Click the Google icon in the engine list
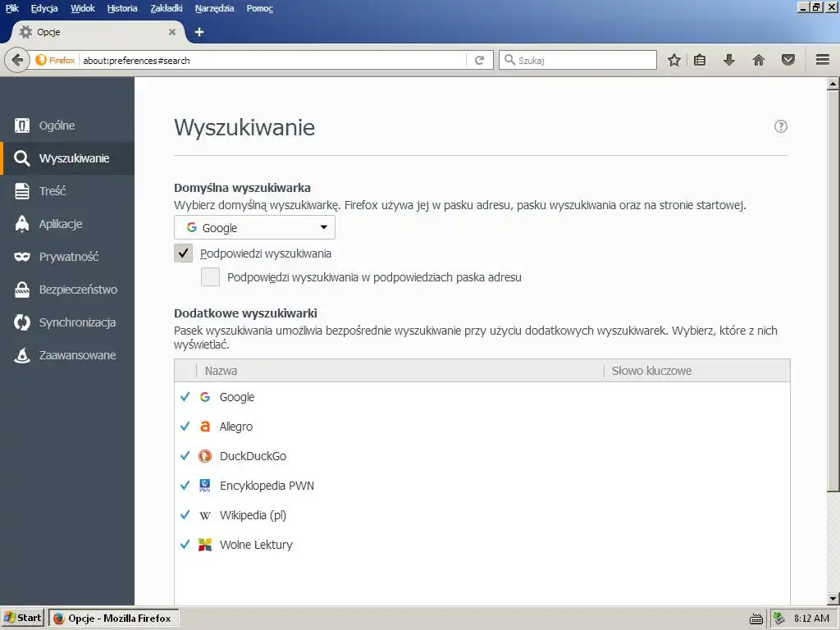The height and width of the screenshot is (630, 840). pos(204,397)
